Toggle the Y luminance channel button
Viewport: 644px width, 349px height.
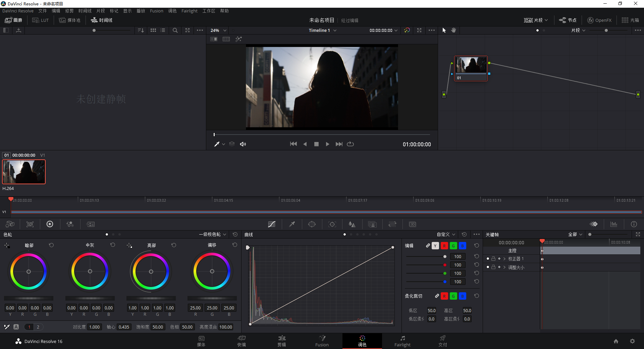point(435,246)
